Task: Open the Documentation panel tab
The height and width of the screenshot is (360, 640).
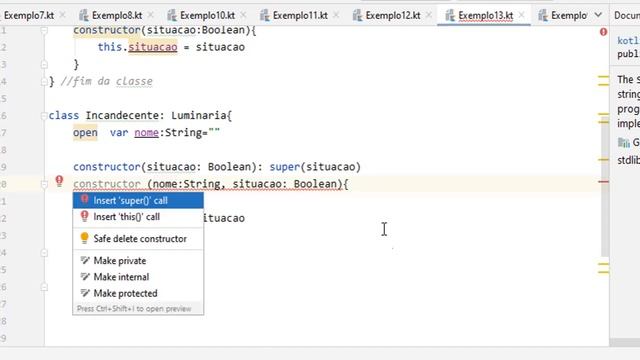Action: 627,16
